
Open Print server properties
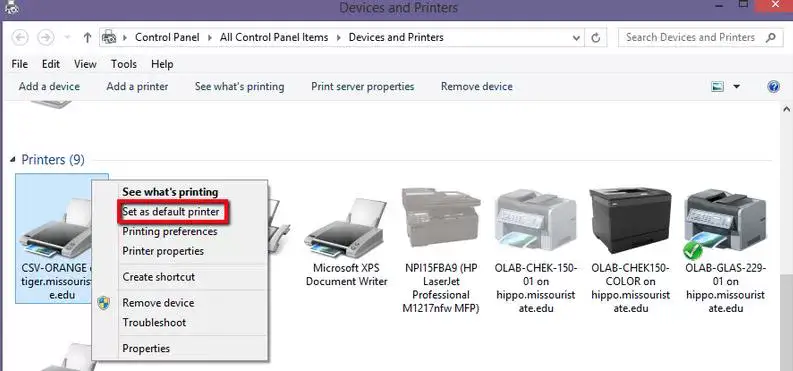point(363,86)
